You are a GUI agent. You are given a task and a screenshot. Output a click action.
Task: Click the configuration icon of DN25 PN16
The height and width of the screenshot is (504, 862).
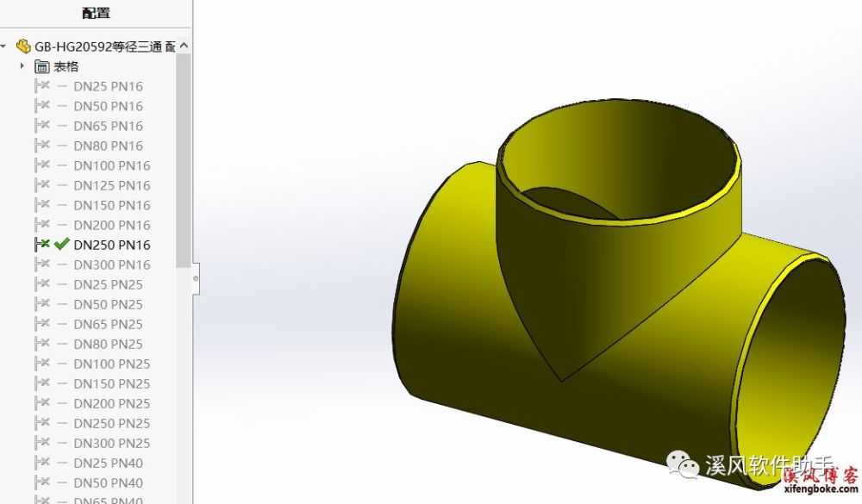click(x=41, y=86)
